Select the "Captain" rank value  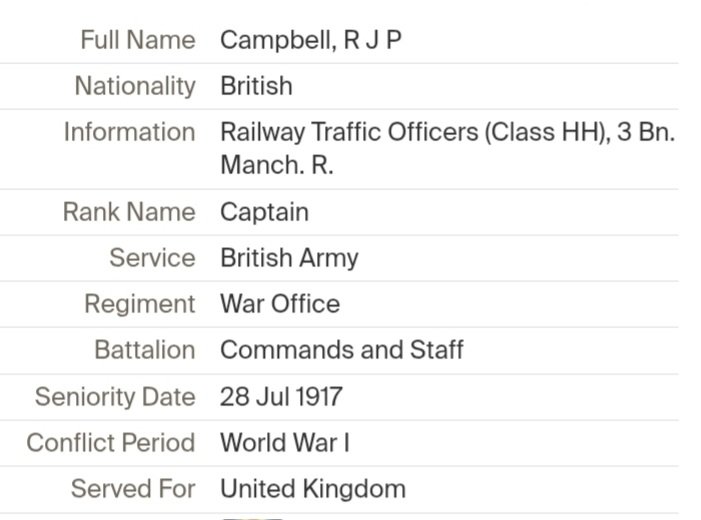click(264, 212)
